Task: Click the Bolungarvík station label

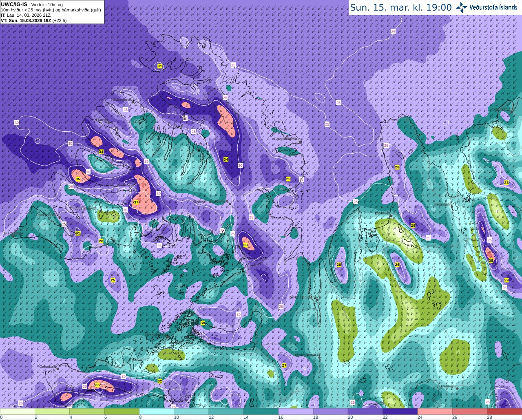Action: [122, 99]
